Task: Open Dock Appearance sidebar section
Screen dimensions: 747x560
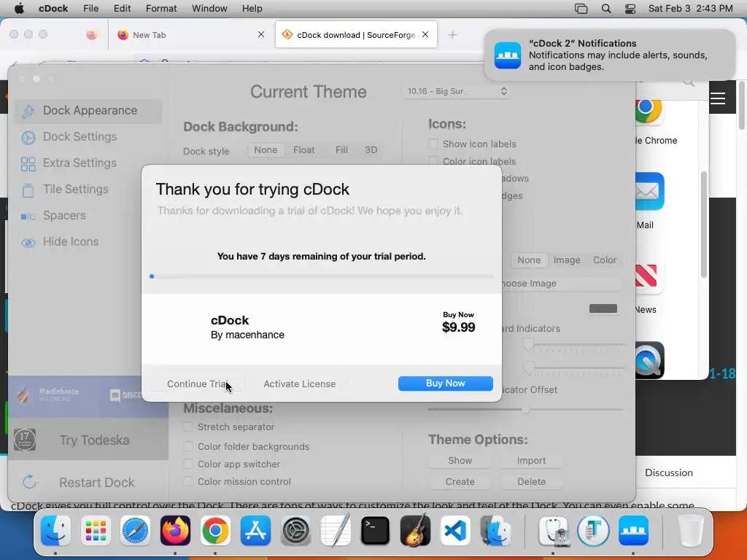Action: 88,111
